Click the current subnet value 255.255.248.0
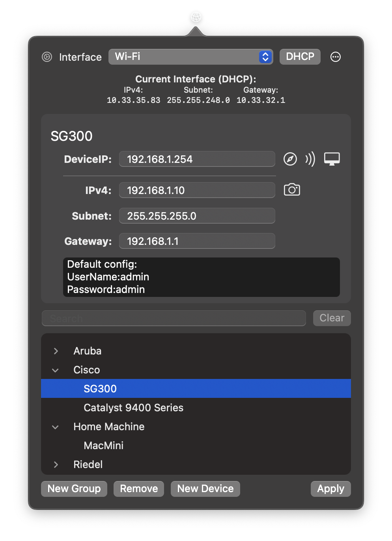392x541 pixels. tap(198, 100)
